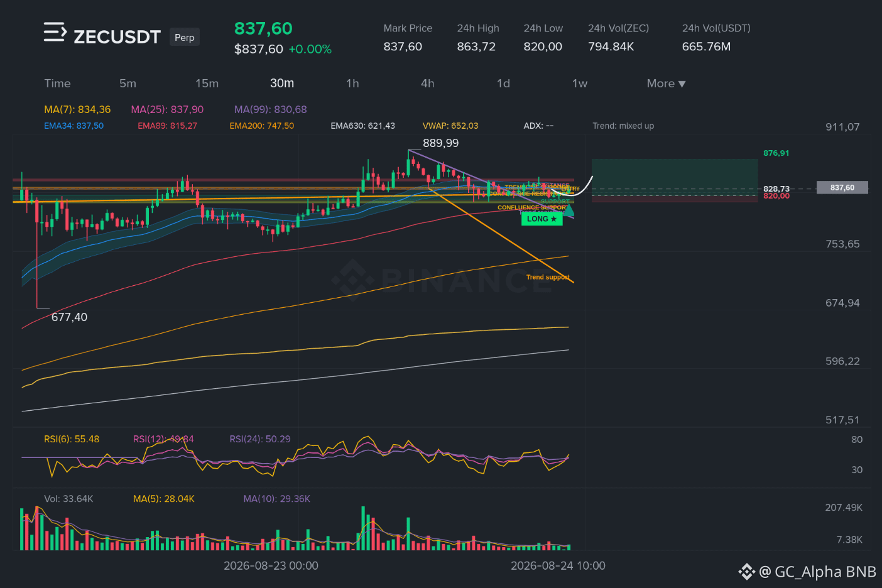Click the Perp contract badge
The height and width of the screenshot is (588, 882).
(x=185, y=38)
